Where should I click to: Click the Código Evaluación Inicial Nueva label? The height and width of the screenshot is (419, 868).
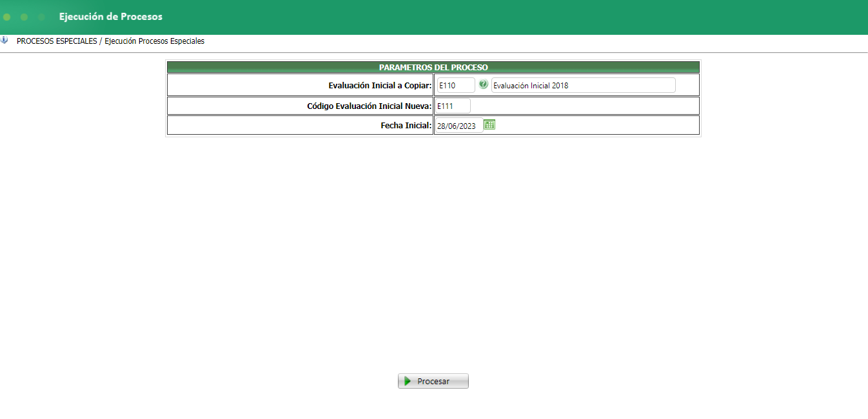coord(370,106)
